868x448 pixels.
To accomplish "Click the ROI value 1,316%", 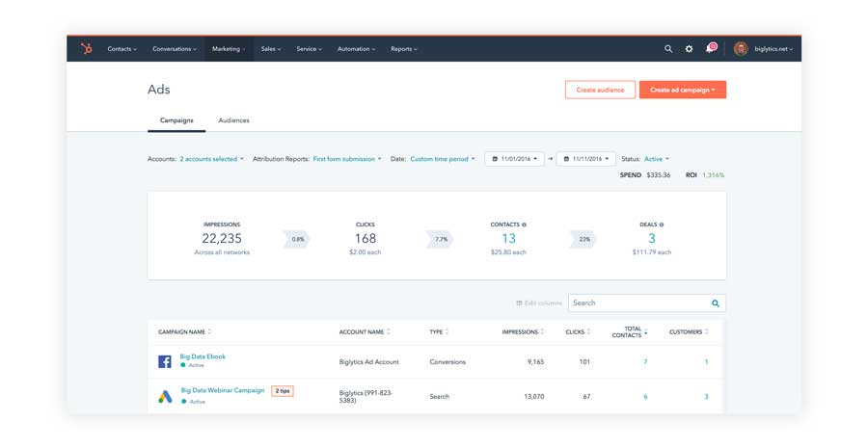I will point(714,175).
